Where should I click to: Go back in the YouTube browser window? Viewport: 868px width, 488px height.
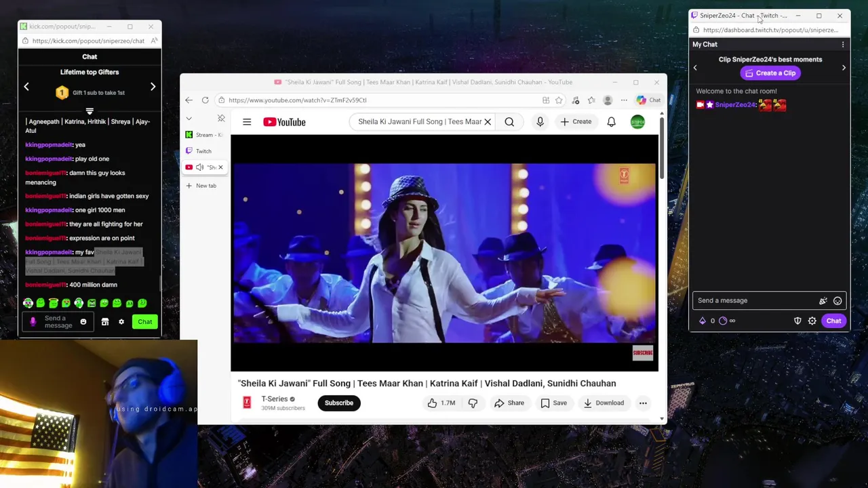[x=189, y=100]
